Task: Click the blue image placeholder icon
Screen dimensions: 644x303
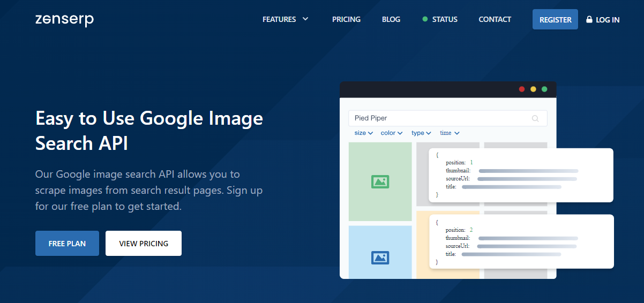Action: click(x=380, y=257)
